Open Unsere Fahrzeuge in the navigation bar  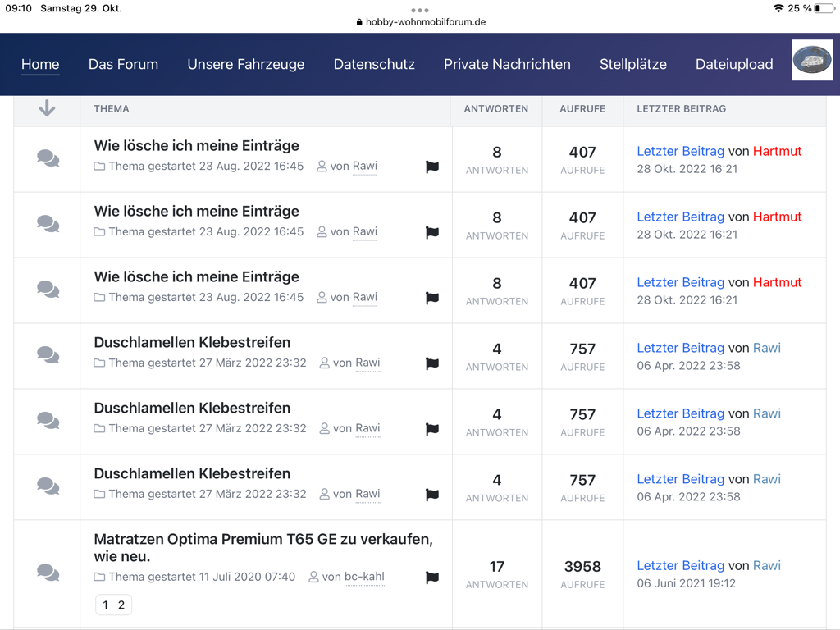pos(245,64)
